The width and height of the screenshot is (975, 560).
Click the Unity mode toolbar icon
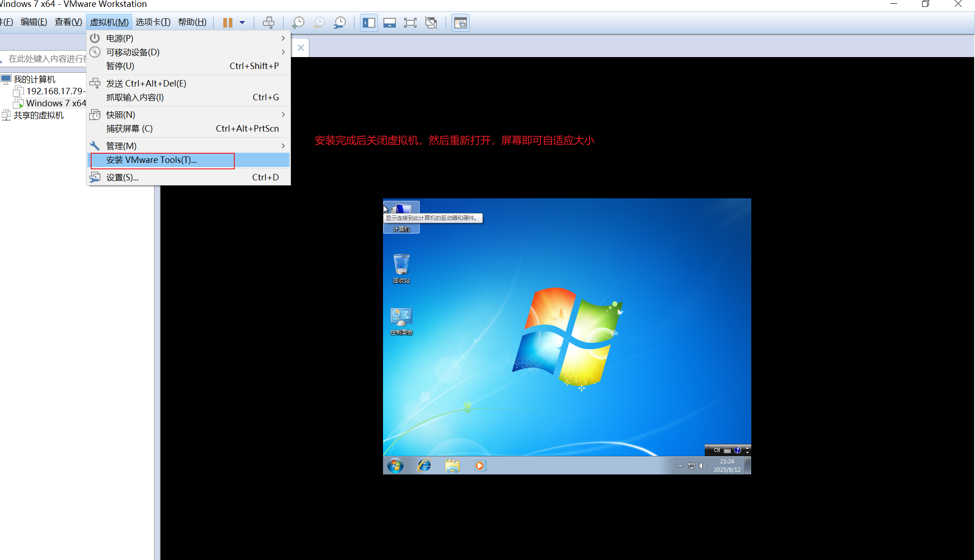click(x=431, y=23)
